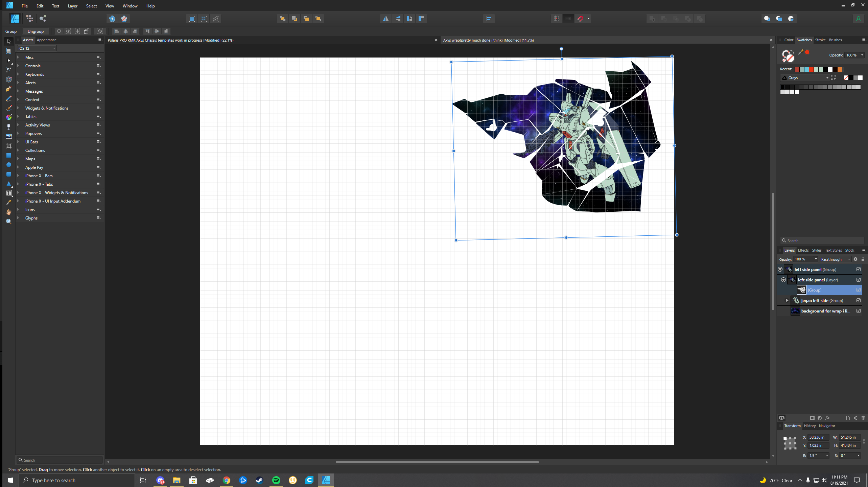Image resolution: width=868 pixels, height=487 pixels.
Task: Click the Ungroup button
Action: (x=36, y=31)
